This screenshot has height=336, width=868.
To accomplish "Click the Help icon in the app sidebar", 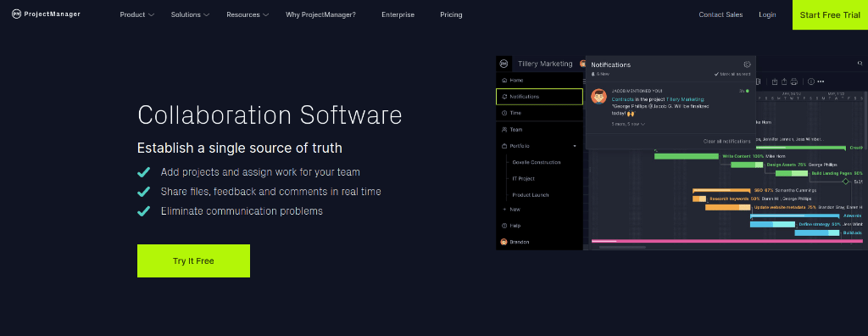I will click(x=504, y=226).
